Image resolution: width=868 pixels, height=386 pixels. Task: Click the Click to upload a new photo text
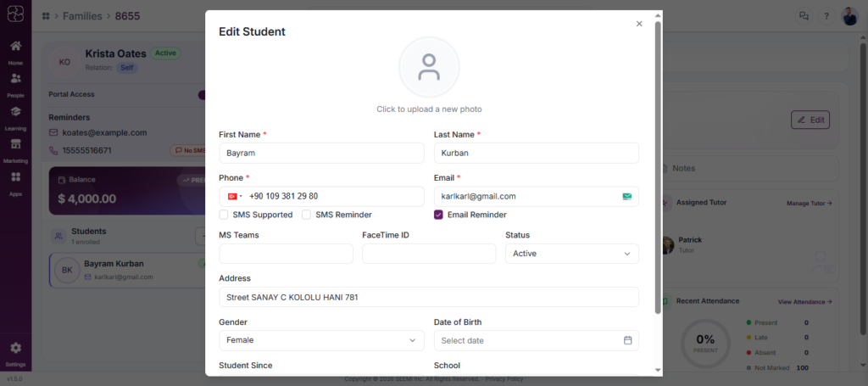pyautogui.click(x=429, y=109)
